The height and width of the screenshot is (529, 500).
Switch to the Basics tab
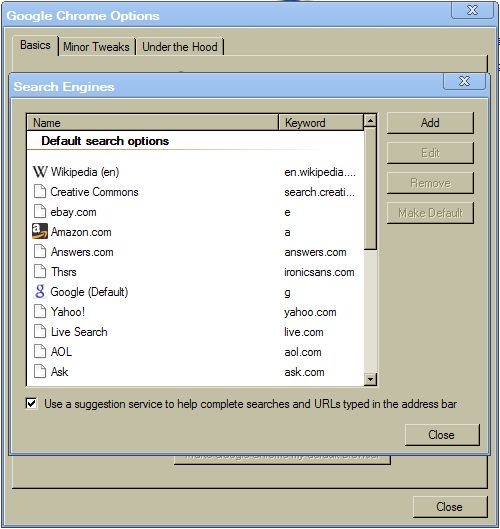(35, 45)
